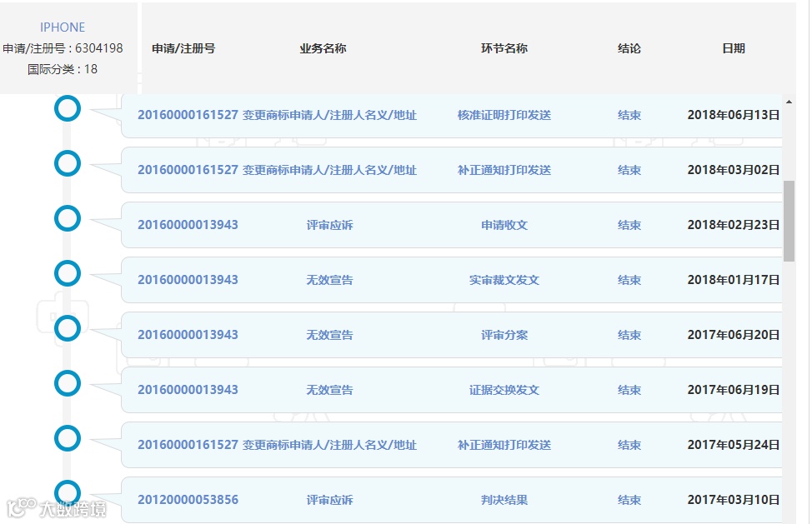Select date 2017年05月24日
The height and width of the screenshot is (524, 812).
734,445
